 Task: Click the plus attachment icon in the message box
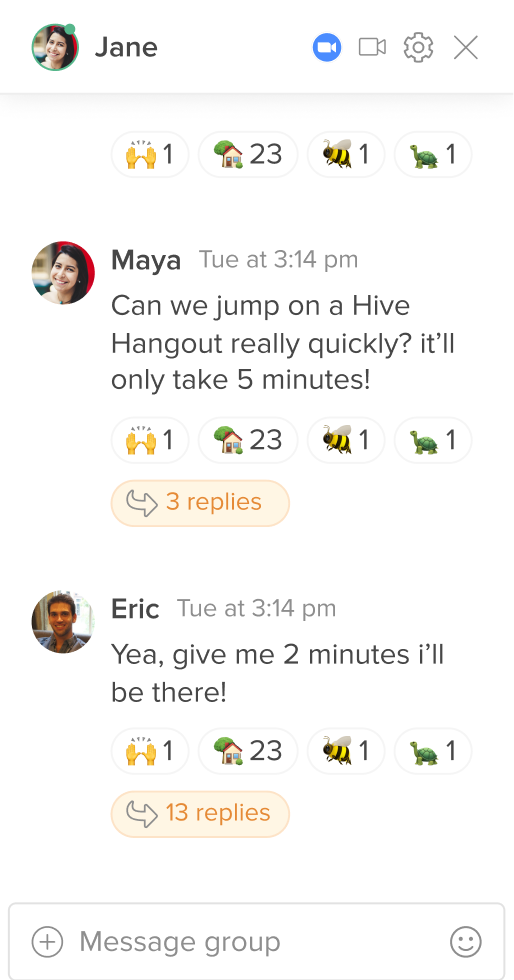tap(48, 942)
